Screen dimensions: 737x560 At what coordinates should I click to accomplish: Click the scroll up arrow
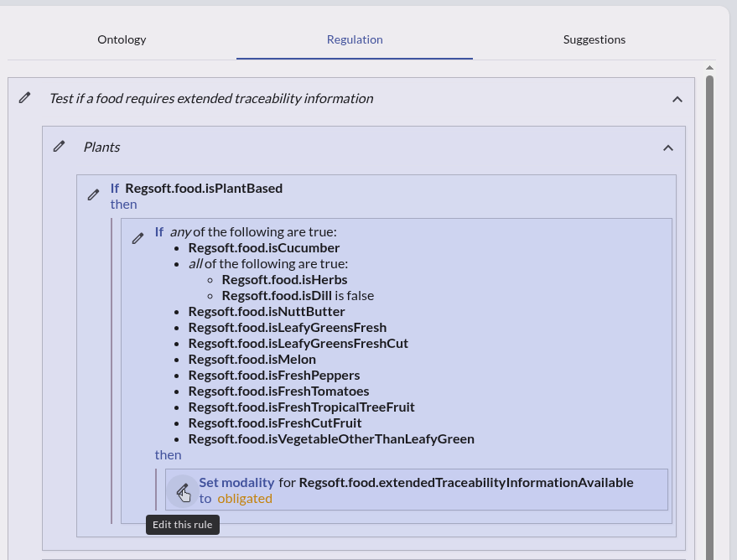pos(709,68)
